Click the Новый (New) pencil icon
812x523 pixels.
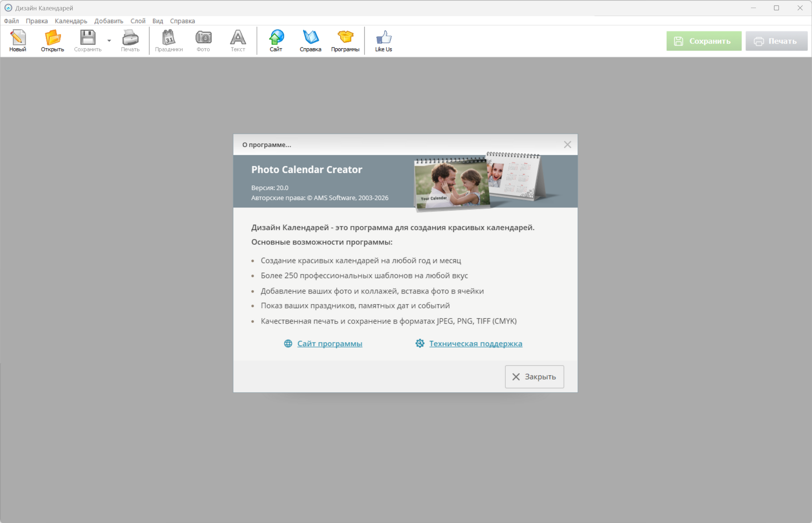(x=17, y=38)
